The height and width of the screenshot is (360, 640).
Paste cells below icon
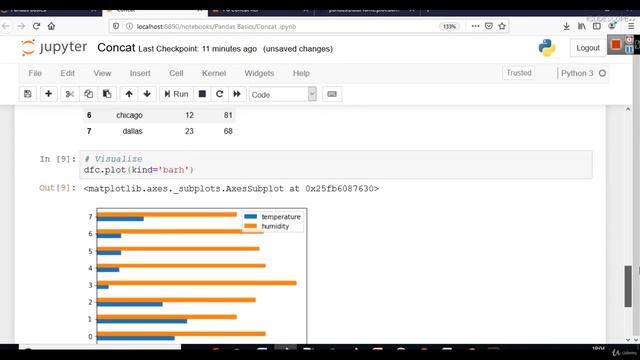pyautogui.click(x=107, y=94)
